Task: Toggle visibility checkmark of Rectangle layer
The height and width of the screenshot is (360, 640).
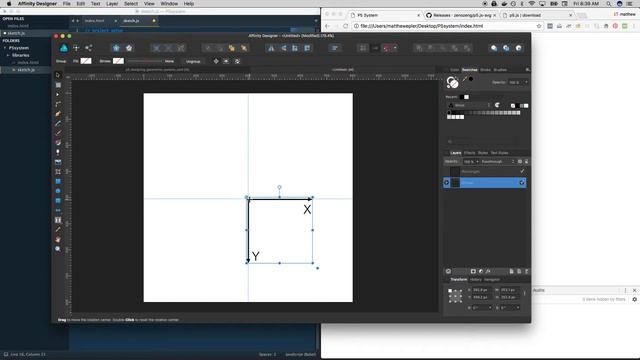Action: (x=522, y=171)
